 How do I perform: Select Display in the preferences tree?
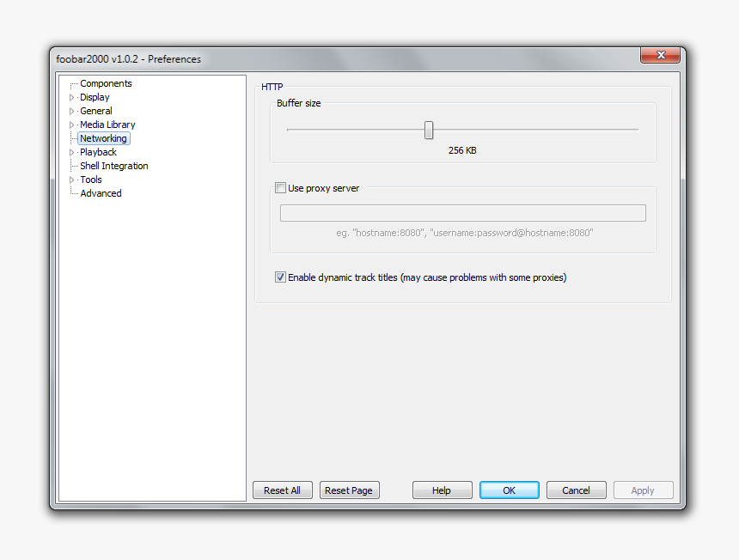coord(95,97)
